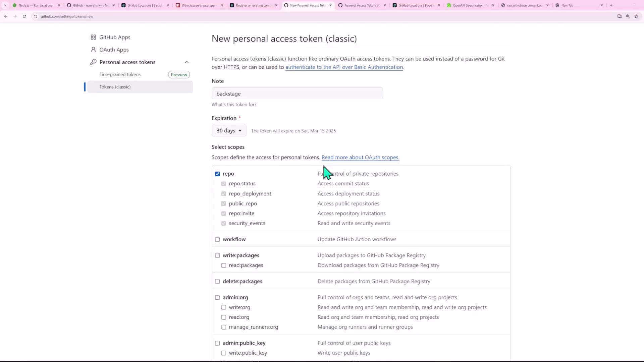Image resolution: width=644 pixels, height=362 pixels.
Task: Follow the authenticate to the API link
Action: (x=344, y=67)
